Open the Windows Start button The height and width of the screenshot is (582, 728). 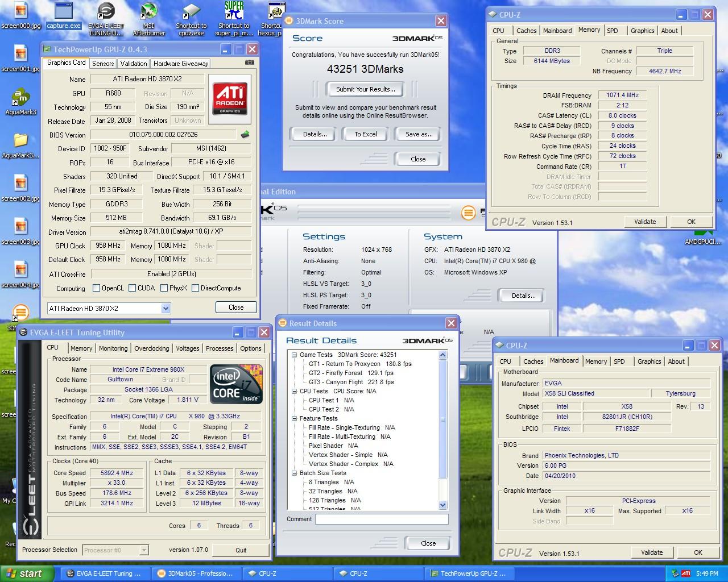pos(27,573)
